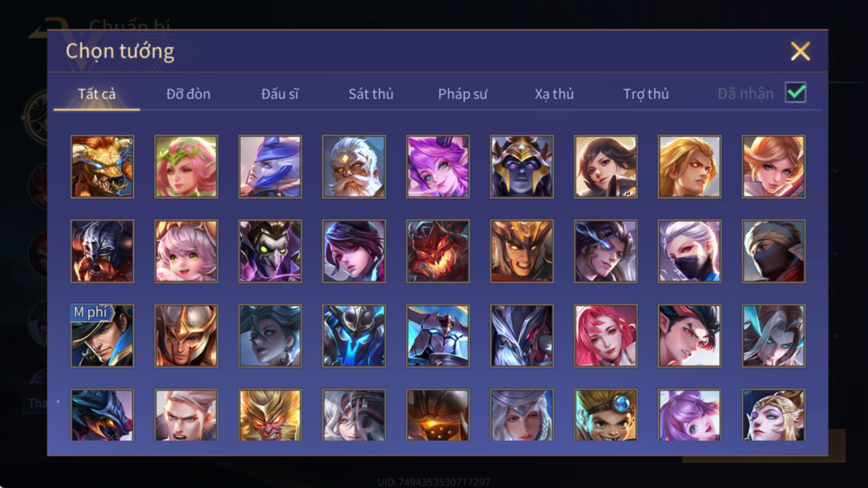Switch to the 'Trợ thủ' tab

tap(646, 94)
